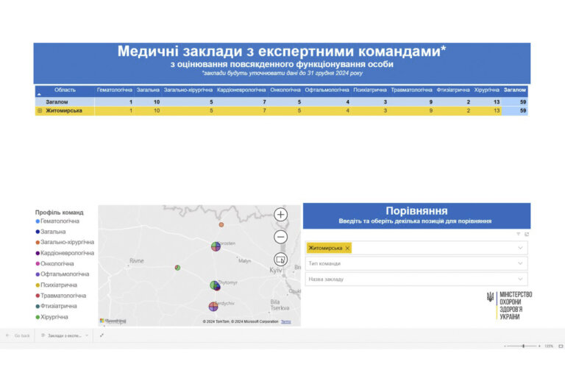This screenshot has width=565, height=392.
Task: Click the Онкологічна column header
Action: (x=285, y=90)
